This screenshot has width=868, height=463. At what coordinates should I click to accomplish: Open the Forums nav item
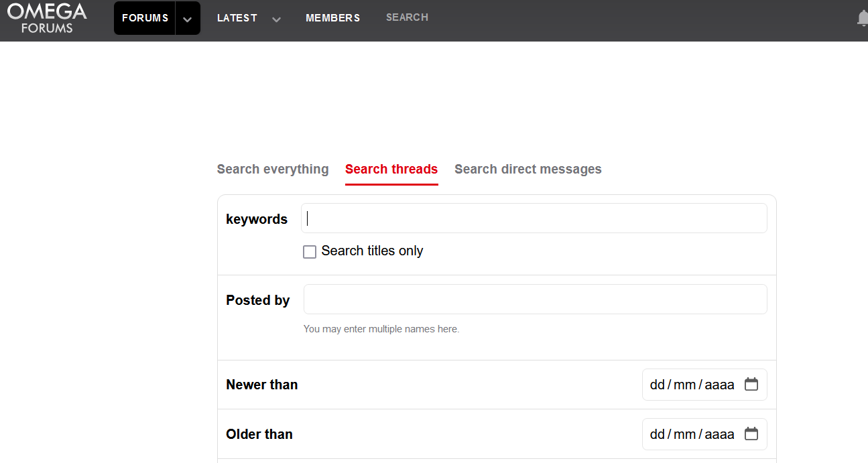click(x=145, y=18)
